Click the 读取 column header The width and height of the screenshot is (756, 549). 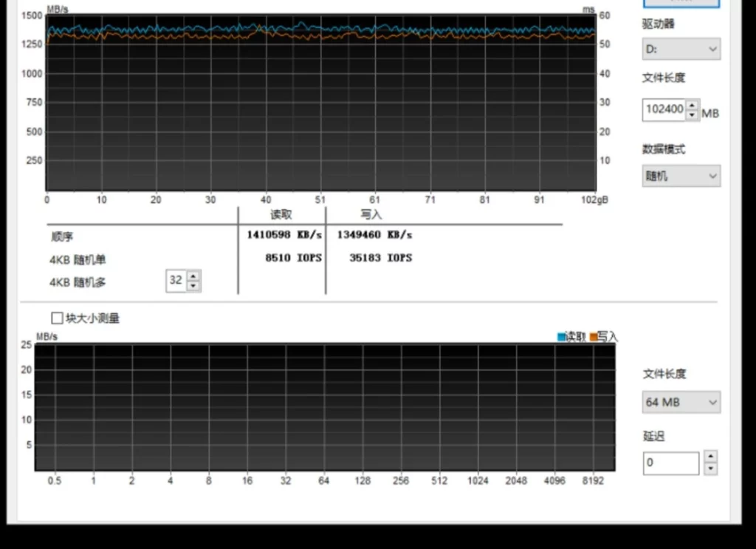point(281,215)
